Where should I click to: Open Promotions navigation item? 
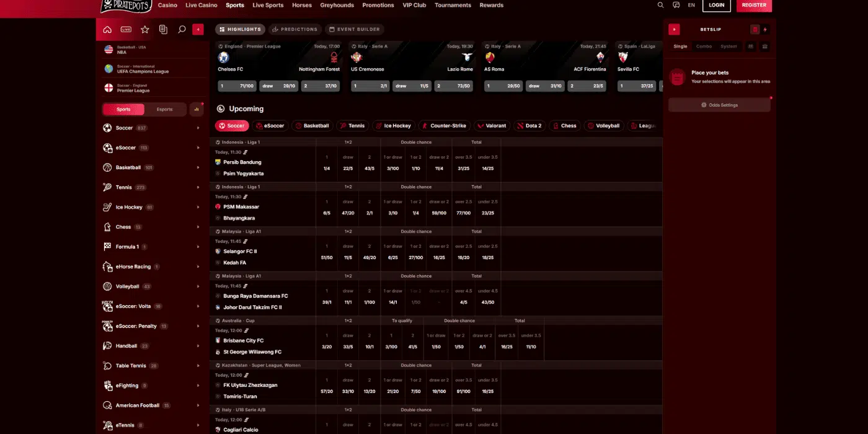coord(378,5)
